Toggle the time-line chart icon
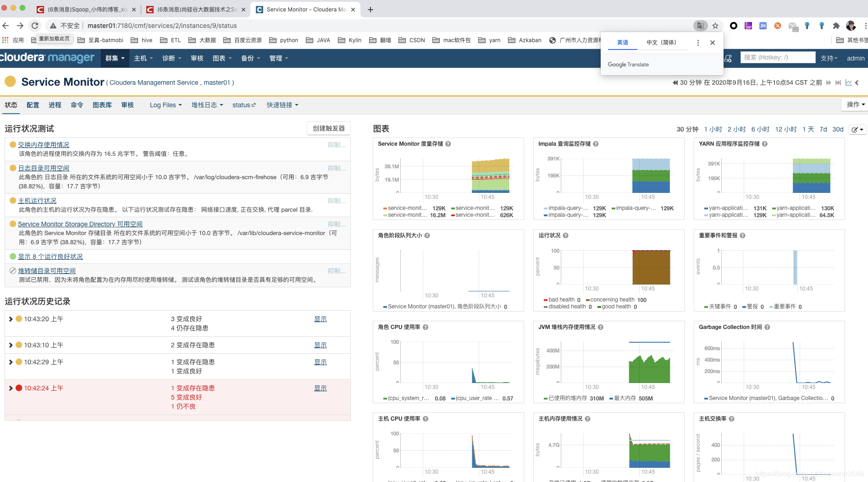This screenshot has height=482, width=868. [848, 82]
